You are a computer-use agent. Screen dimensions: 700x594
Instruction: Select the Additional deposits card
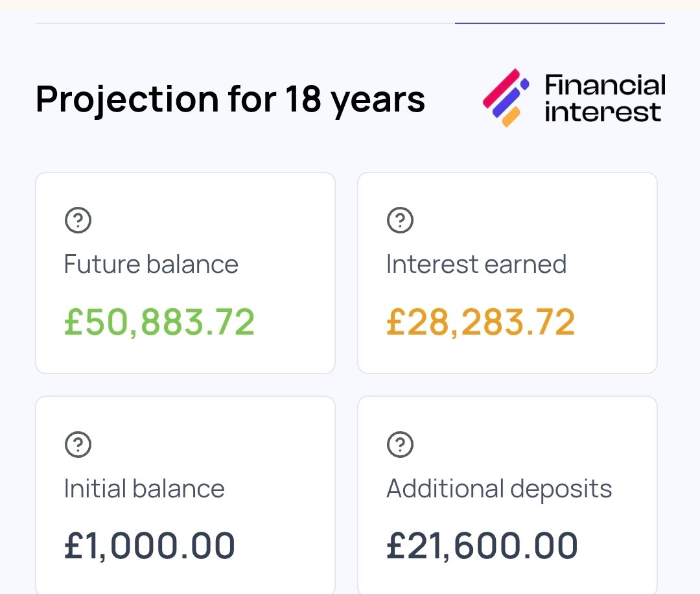[x=507, y=495]
